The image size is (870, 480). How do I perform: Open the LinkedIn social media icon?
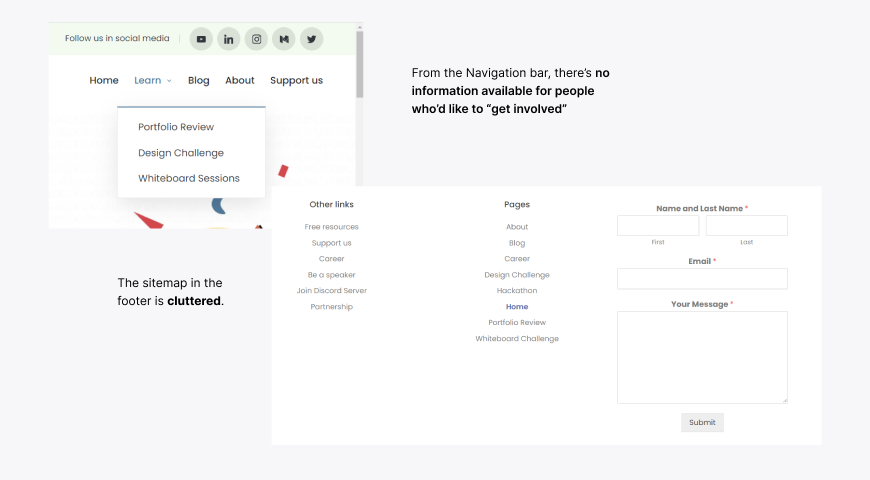coord(229,39)
